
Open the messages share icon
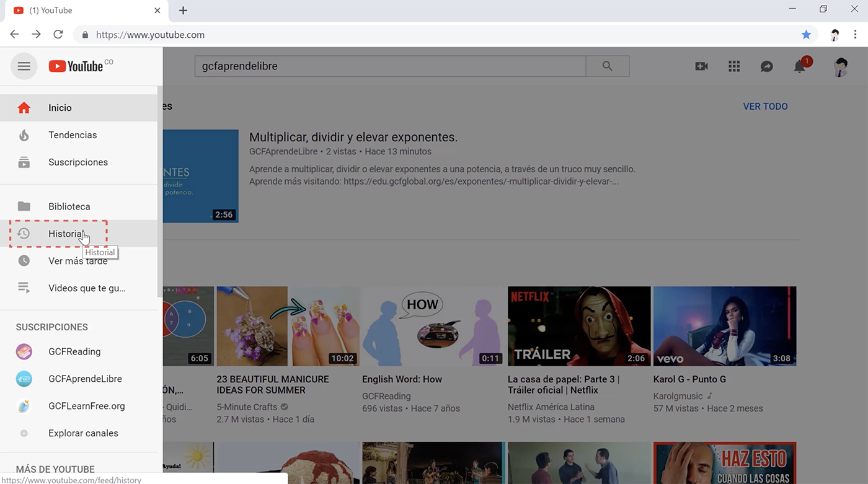767,66
